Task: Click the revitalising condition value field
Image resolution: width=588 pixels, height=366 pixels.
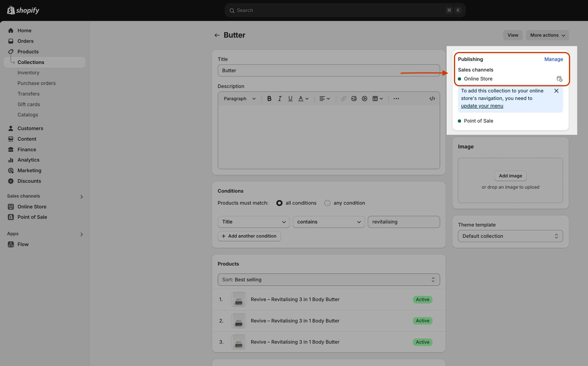Action: click(404, 222)
